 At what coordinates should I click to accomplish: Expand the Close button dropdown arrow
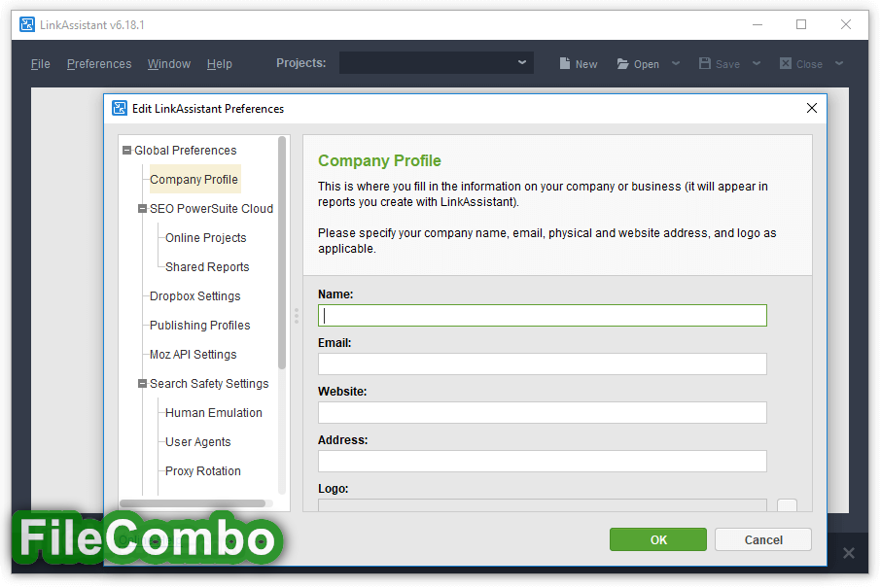click(x=839, y=63)
